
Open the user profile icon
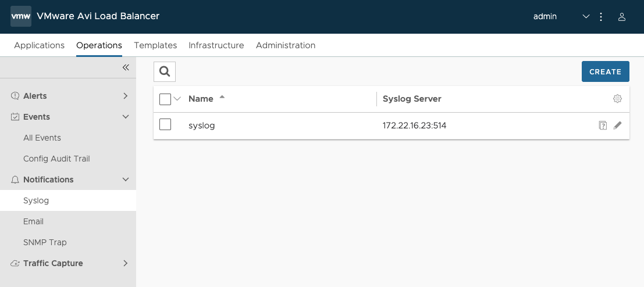[x=621, y=17]
